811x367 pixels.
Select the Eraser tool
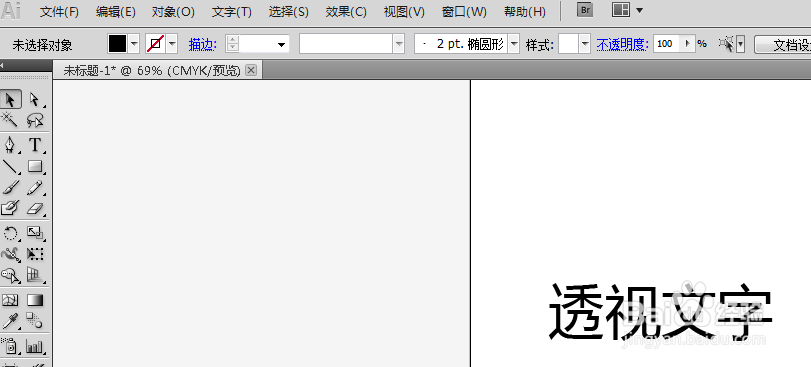(35, 208)
